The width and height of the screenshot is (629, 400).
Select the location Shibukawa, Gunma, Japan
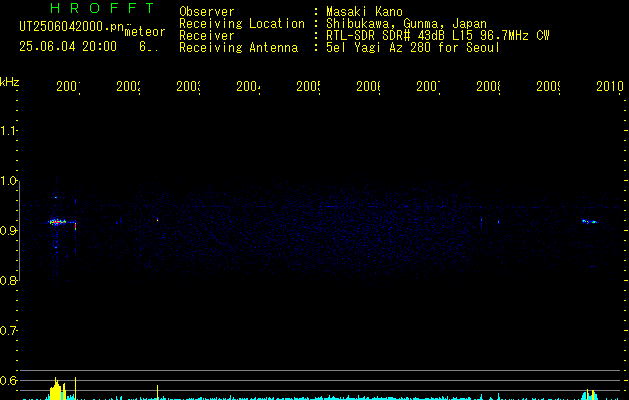click(x=406, y=24)
